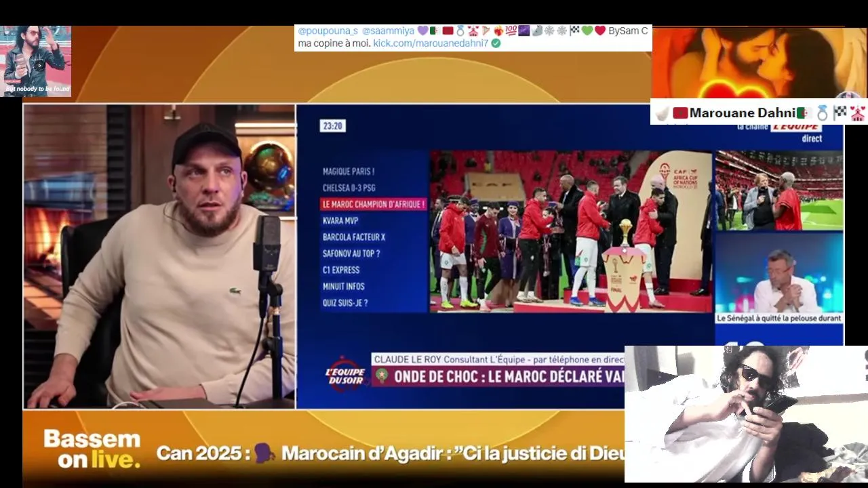Screen dimensions: 868x488
Task: Click the "ONDE DE CHOC" headline banner
Action: (498, 377)
